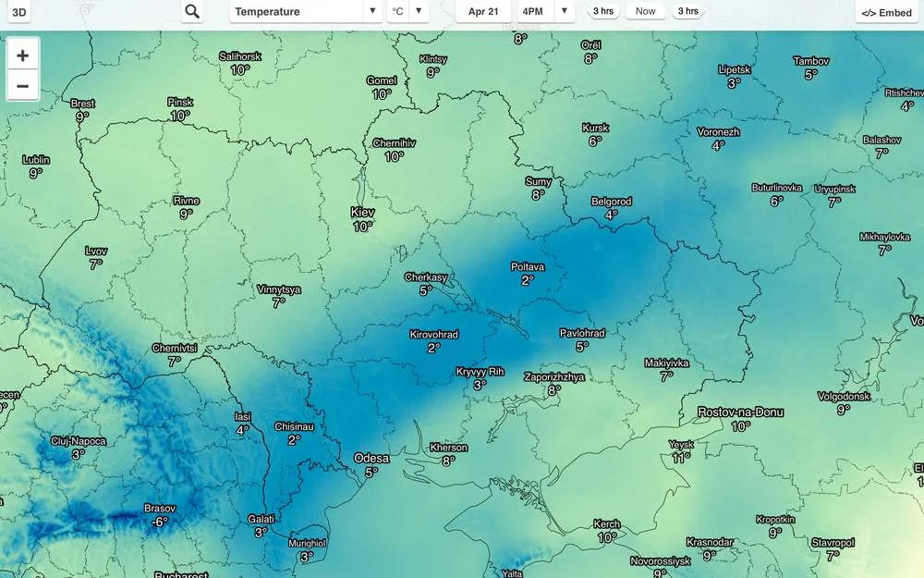The height and width of the screenshot is (578, 924).
Task: Select Stavropol on the map
Action: [833, 543]
